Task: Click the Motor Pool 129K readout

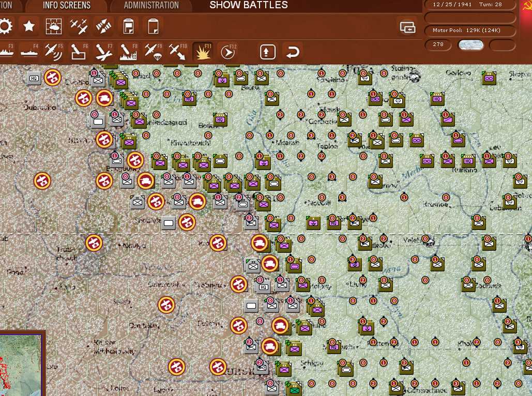Action: 470,30
